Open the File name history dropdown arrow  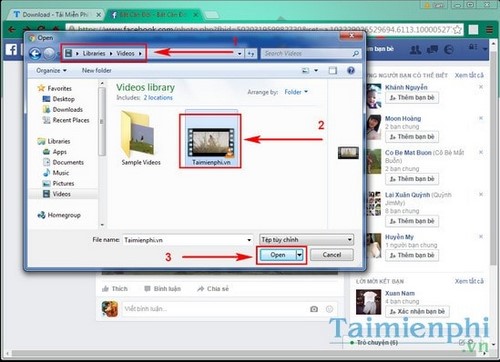coord(249,240)
